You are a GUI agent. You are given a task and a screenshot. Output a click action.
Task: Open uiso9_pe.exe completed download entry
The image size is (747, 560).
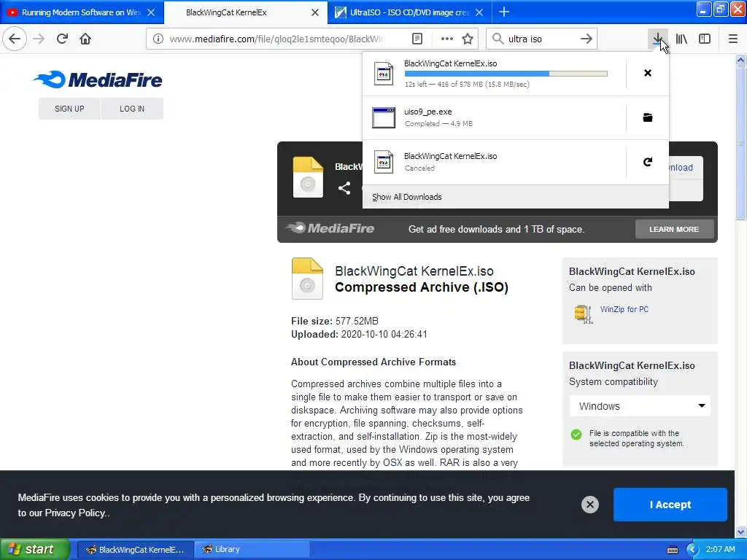[495, 117]
